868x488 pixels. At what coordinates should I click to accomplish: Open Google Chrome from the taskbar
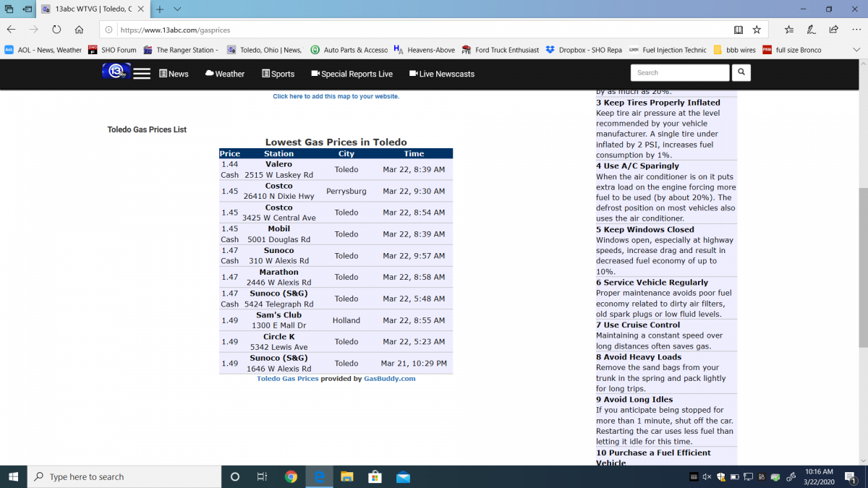click(x=291, y=476)
